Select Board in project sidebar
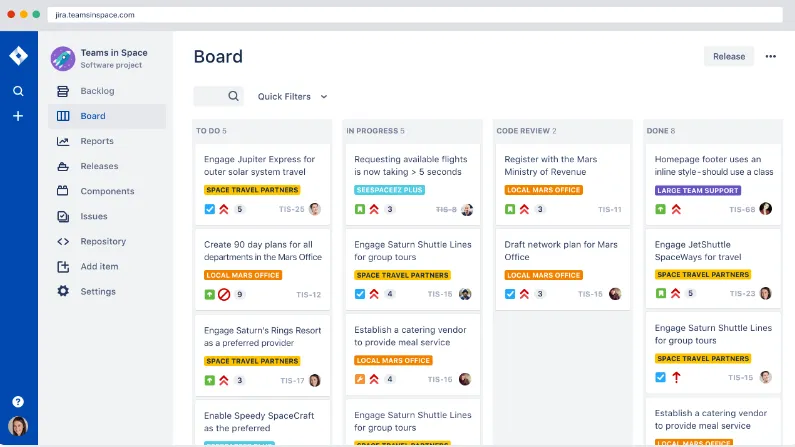Image resolution: width=795 pixels, height=447 pixels. pyautogui.click(x=107, y=116)
